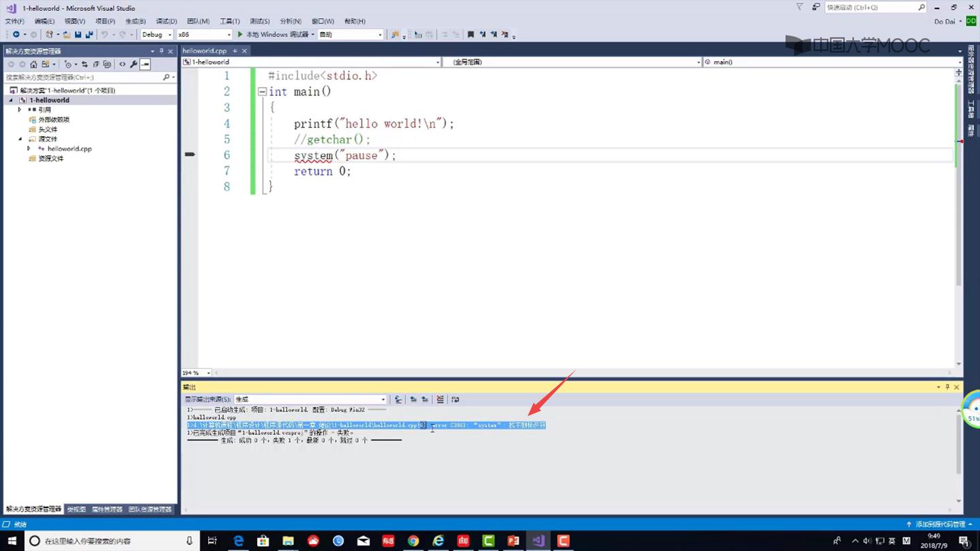
Task: Open the 生成(B) menu
Action: coord(135,21)
